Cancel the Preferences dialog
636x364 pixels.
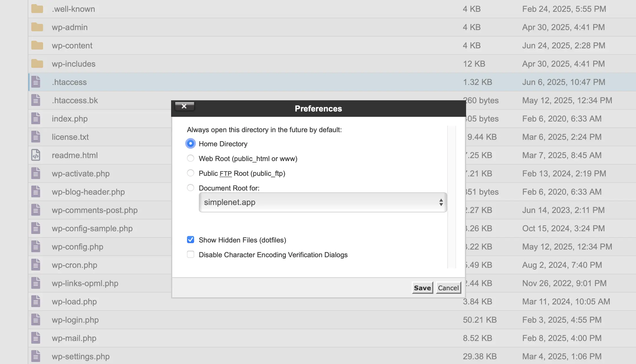tap(448, 288)
